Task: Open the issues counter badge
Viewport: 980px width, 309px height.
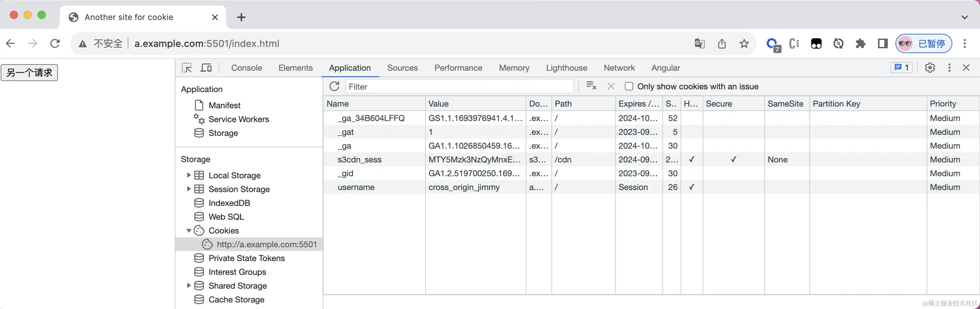Action: pyautogui.click(x=902, y=68)
